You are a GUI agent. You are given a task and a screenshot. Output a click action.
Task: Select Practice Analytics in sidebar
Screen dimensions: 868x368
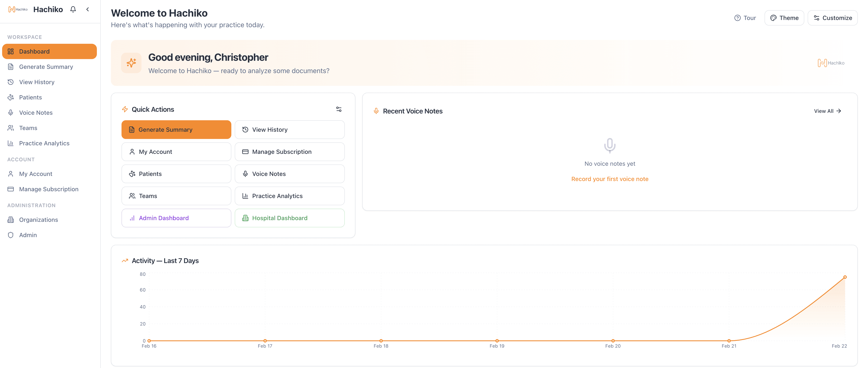click(44, 143)
